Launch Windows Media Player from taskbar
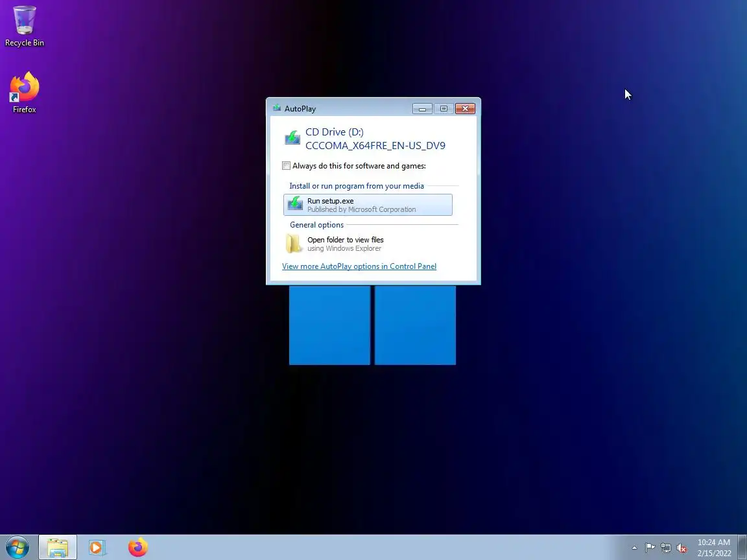Viewport: 747px width, 560px height. pos(97,548)
